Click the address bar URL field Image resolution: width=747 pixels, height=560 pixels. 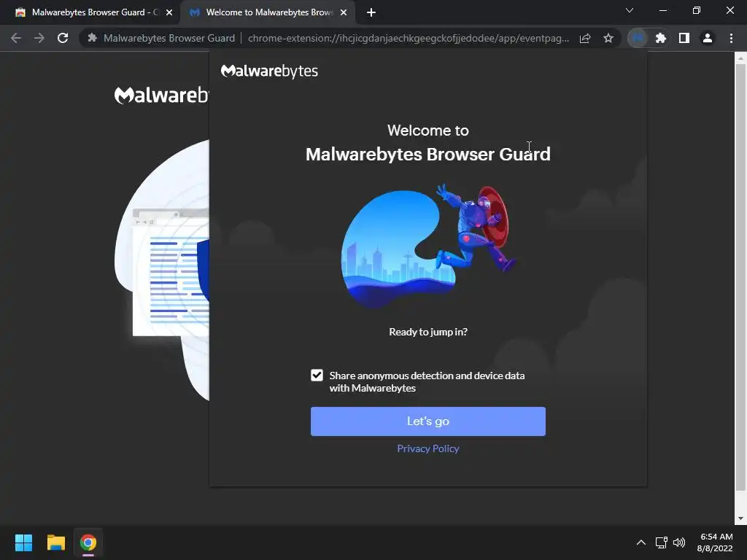409,38
